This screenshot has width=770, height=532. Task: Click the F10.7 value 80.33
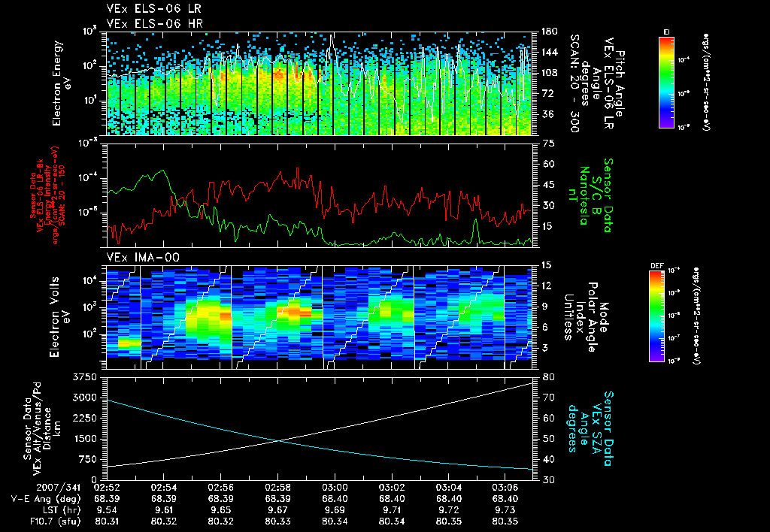point(278,521)
